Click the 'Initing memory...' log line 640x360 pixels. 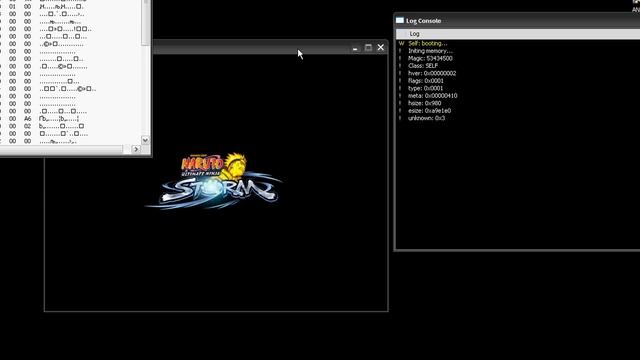pyautogui.click(x=430, y=51)
